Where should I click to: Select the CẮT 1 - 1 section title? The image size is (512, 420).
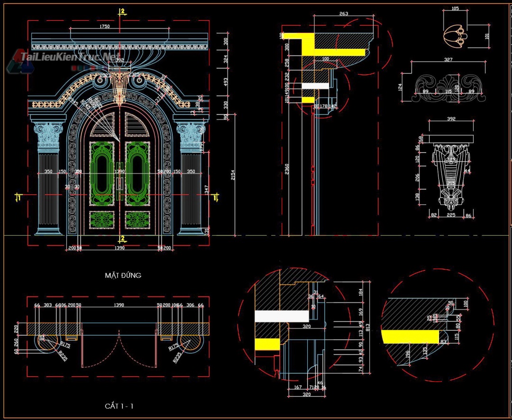[x=119, y=406]
